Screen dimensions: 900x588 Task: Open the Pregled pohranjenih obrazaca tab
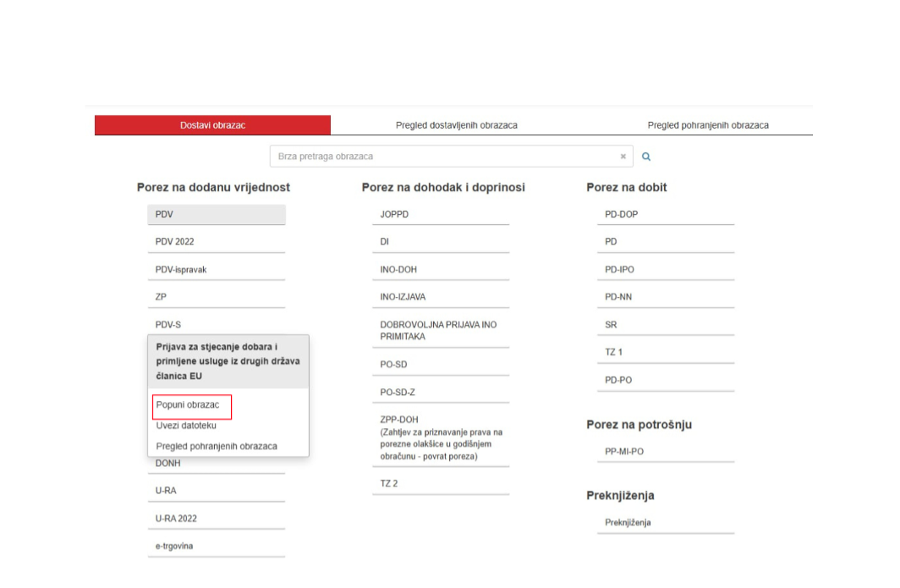(x=707, y=125)
